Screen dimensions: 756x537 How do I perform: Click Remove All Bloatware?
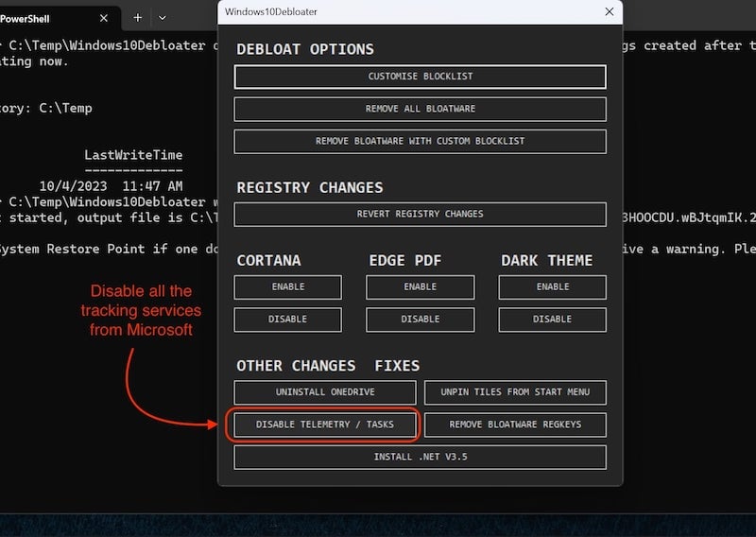(420, 109)
